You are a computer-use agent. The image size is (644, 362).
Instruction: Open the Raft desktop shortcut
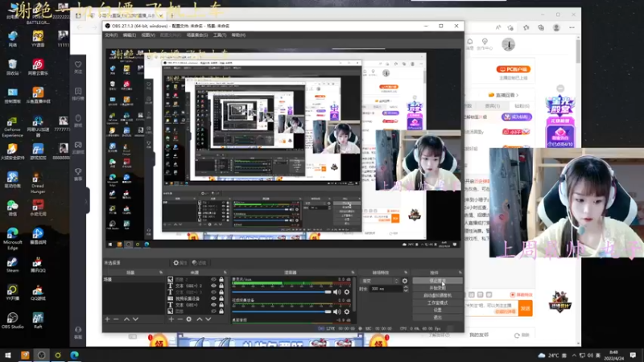point(38,320)
